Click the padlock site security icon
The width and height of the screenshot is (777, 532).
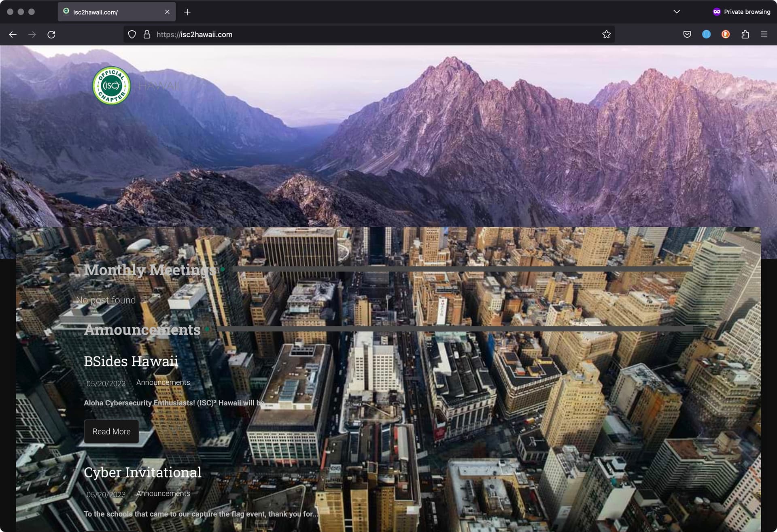[x=147, y=34]
